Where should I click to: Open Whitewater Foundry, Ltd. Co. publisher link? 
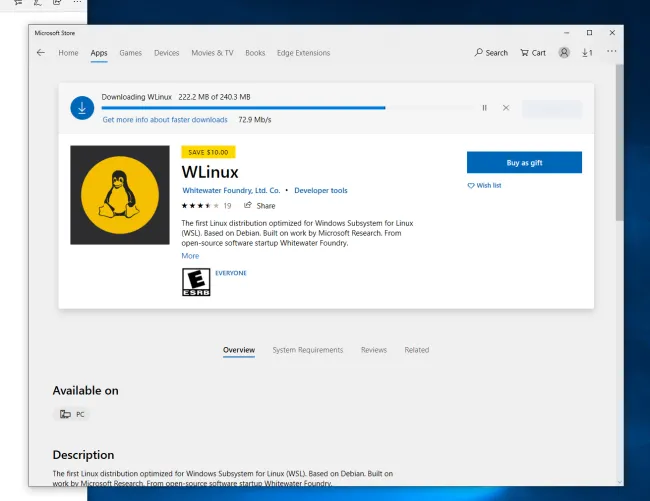coord(231,191)
